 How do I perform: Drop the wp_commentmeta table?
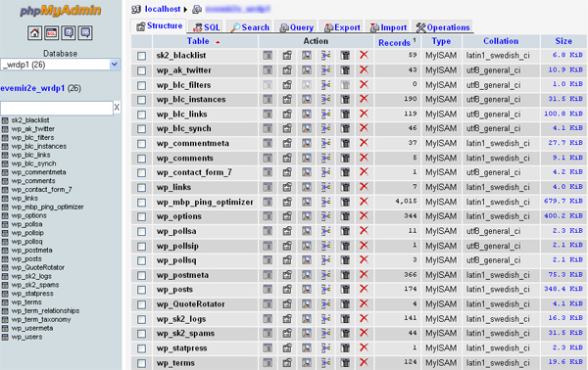click(x=364, y=143)
